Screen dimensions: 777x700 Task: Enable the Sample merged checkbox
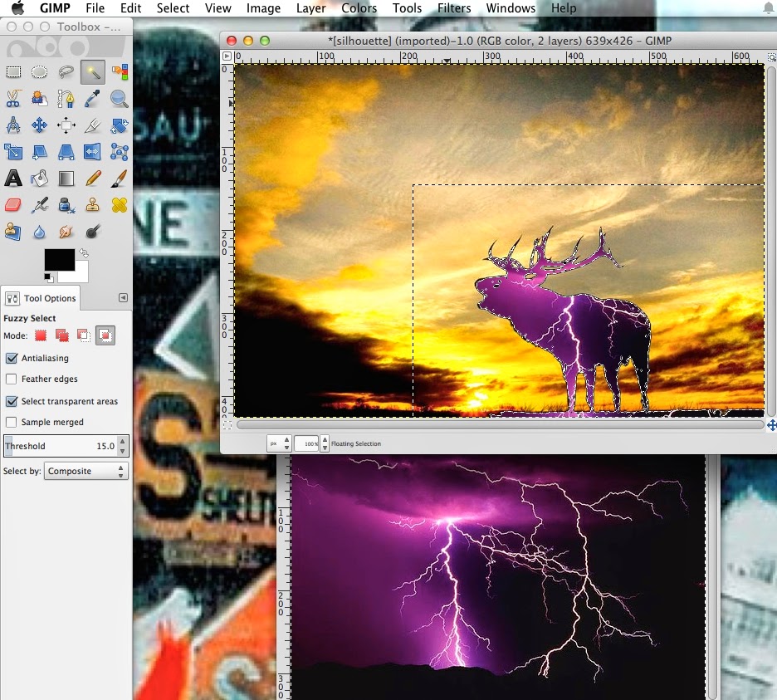click(x=11, y=423)
